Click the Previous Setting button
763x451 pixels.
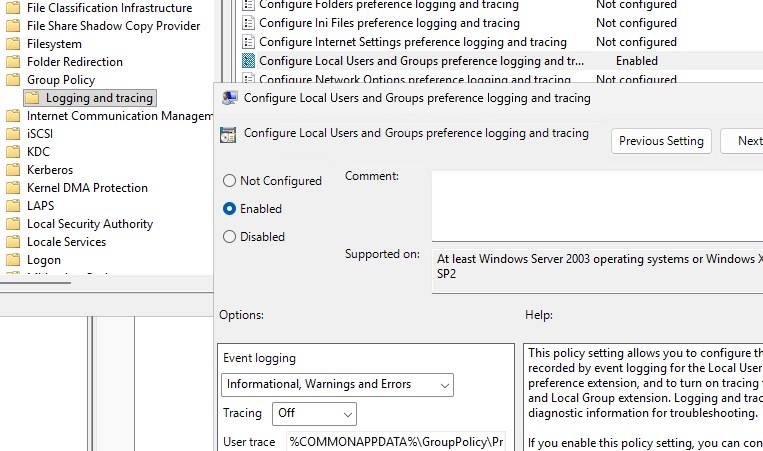point(661,141)
